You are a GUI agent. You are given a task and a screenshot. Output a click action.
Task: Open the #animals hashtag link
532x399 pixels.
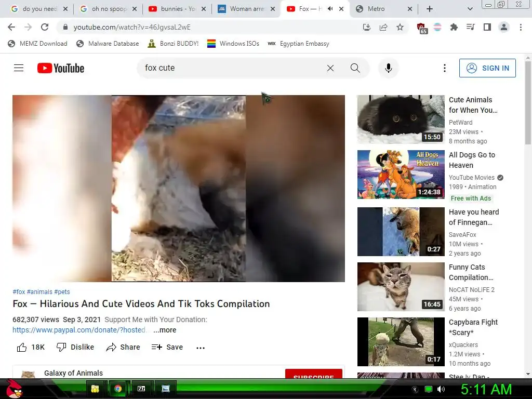[39, 292]
